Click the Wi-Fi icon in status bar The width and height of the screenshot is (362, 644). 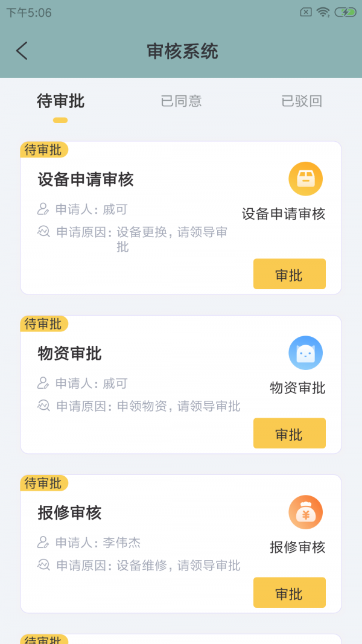coord(323,12)
